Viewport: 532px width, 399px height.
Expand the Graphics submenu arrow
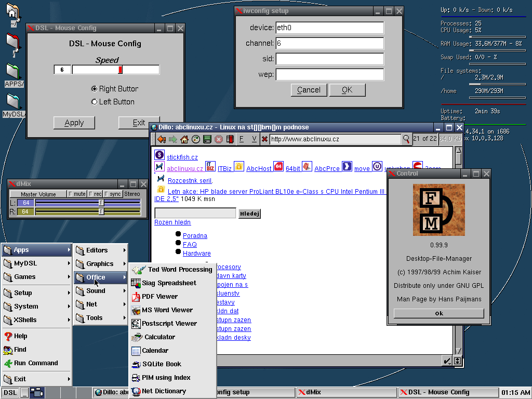pyautogui.click(x=125, y=263)
